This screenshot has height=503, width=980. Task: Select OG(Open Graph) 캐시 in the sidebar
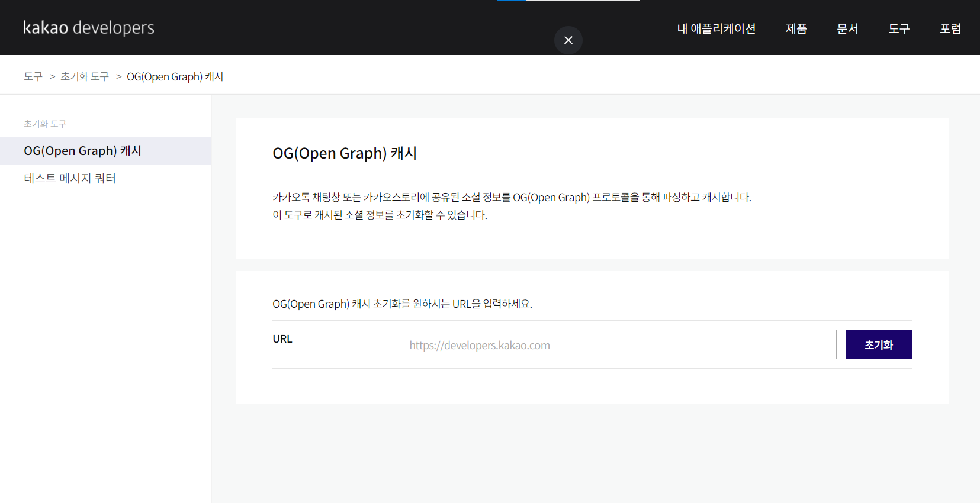click(x=105, y=151)
